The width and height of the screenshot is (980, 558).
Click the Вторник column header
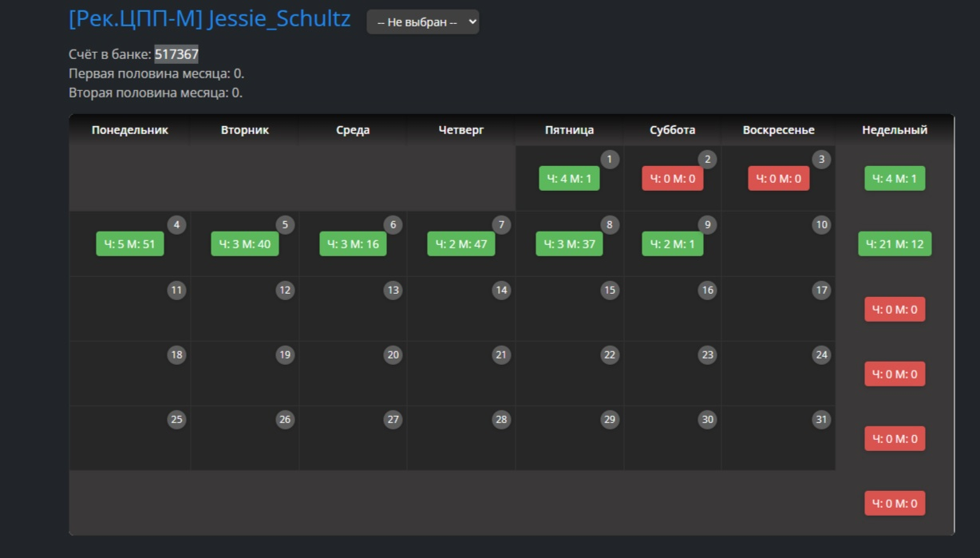pos(245,130)
